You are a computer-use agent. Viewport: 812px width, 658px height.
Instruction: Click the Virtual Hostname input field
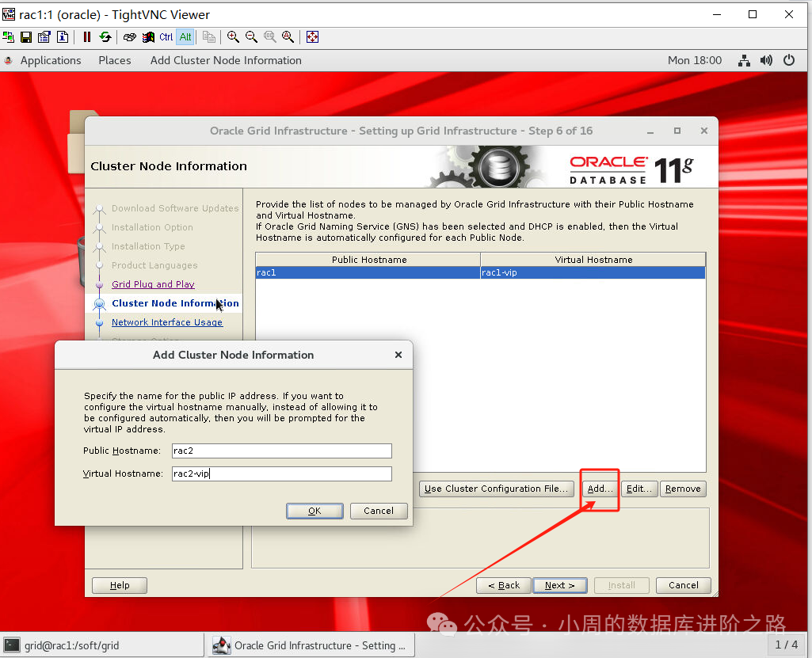pos(281,474)
